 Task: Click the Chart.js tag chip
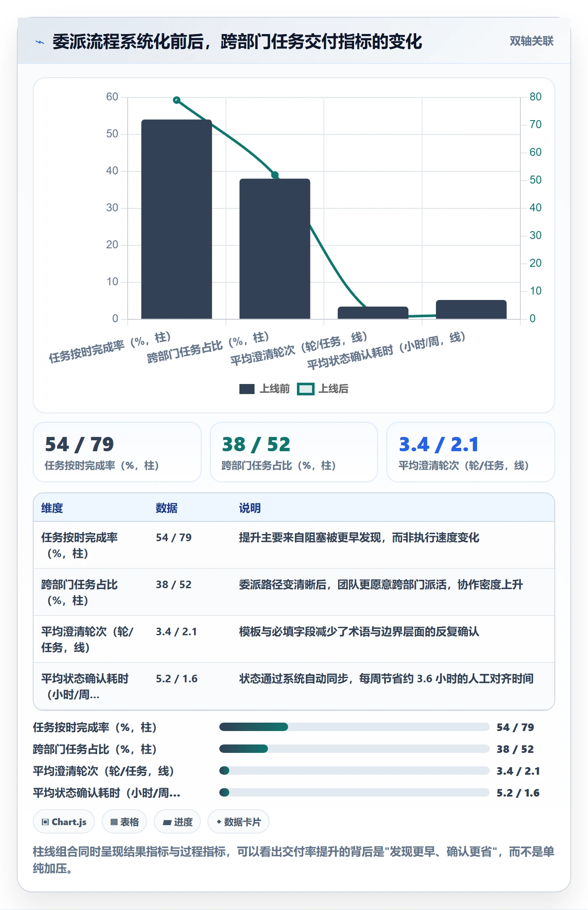click(64, 822)
